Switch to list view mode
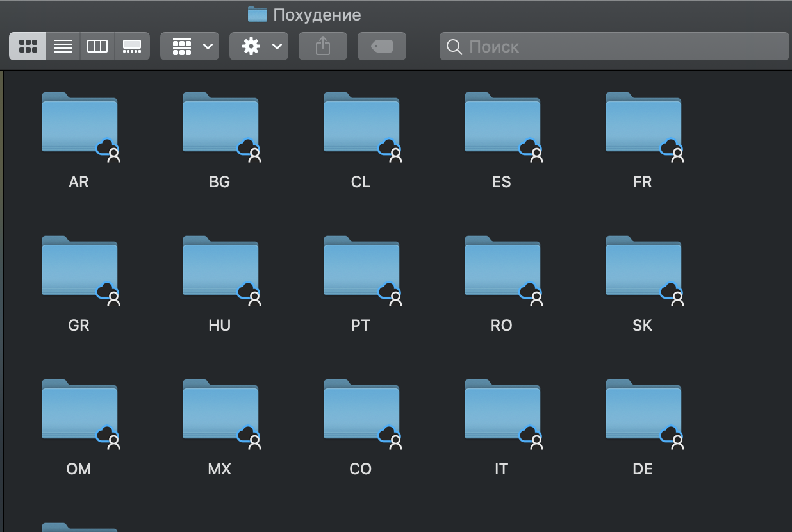 click(63, 46)
